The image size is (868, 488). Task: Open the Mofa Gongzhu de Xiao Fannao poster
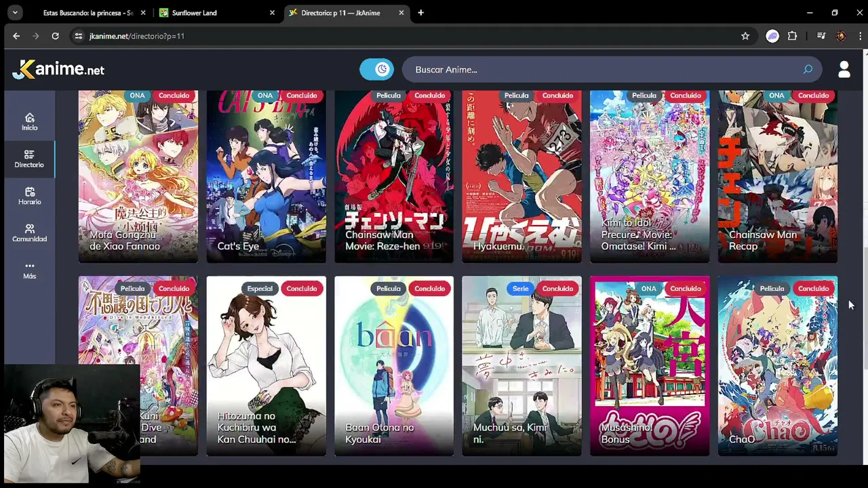coord(138,176)
